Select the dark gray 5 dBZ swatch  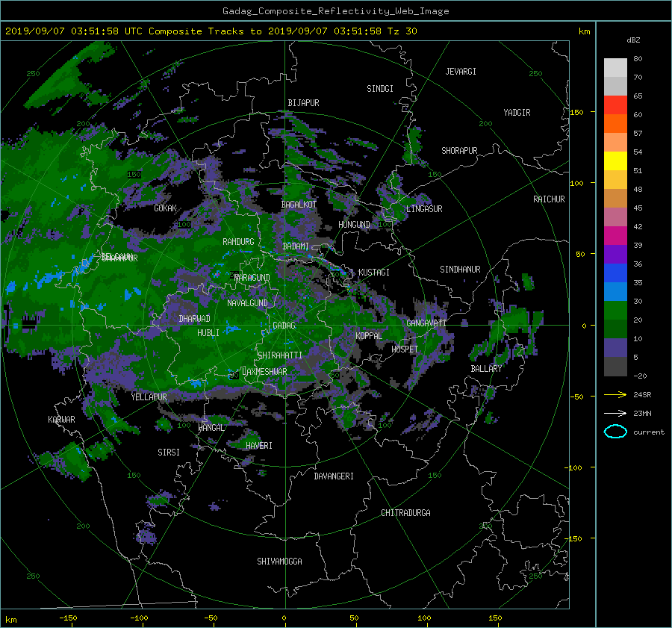[x=615, y=366]
